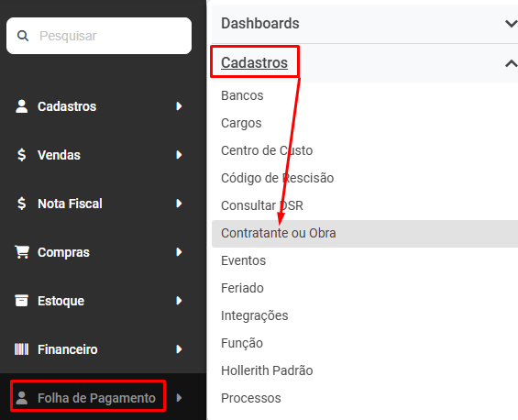Open the Hollerith Padrão entry
The image size is (518, 420).
pyautogui.click(x=267, y=370)
